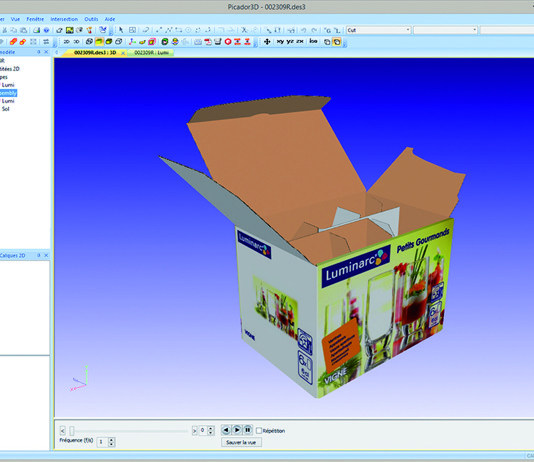Close the Modèle panel

pos(46,52)
